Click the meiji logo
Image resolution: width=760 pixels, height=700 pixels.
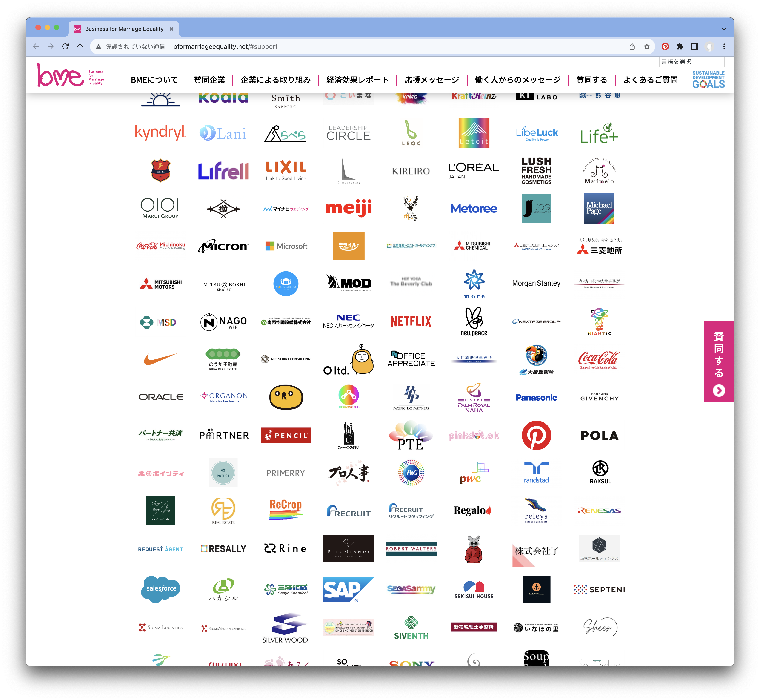[x=349, y=208]
